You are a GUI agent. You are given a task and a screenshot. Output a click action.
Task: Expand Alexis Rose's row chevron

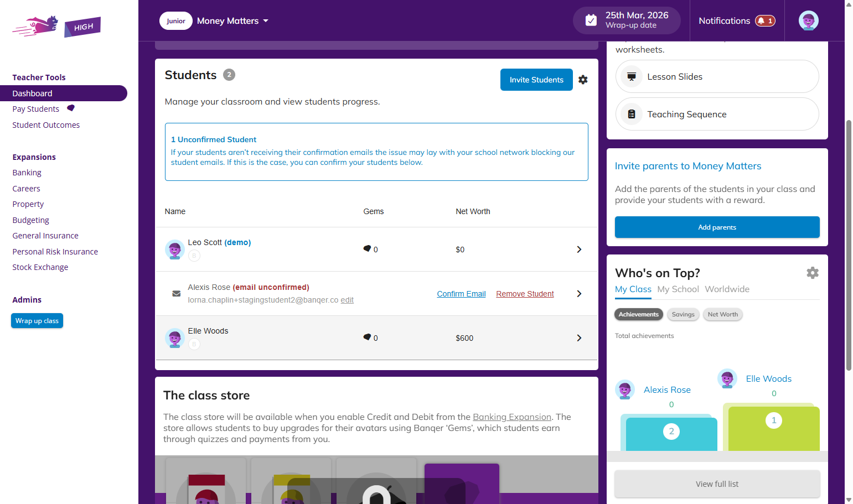[x=579, y=294]
